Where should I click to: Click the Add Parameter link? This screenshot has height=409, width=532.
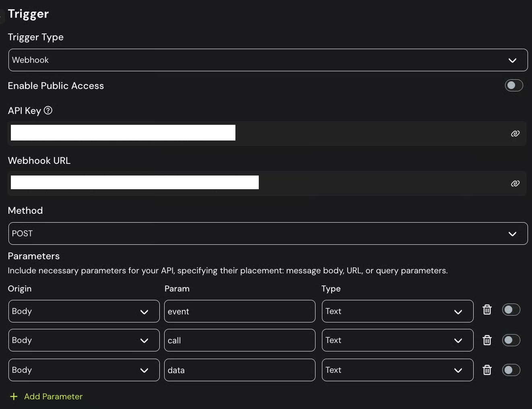coord(53,397)
